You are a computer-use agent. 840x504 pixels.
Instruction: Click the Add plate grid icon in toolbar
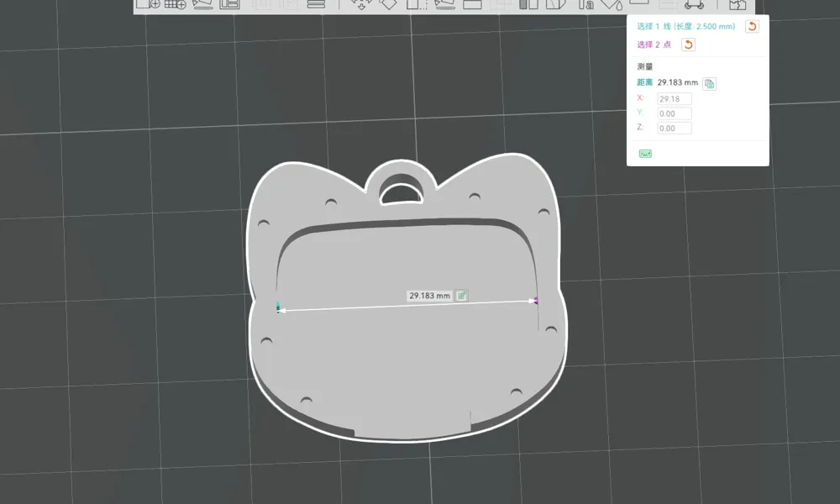(176, 4)
